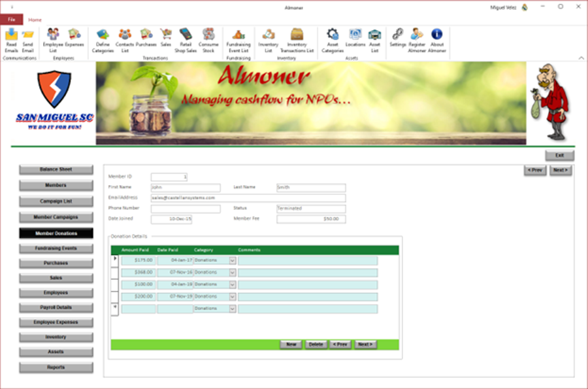Click the Phone Number field
The width and height of the screenshot is (588, 389).
click(x=186, y=208)
